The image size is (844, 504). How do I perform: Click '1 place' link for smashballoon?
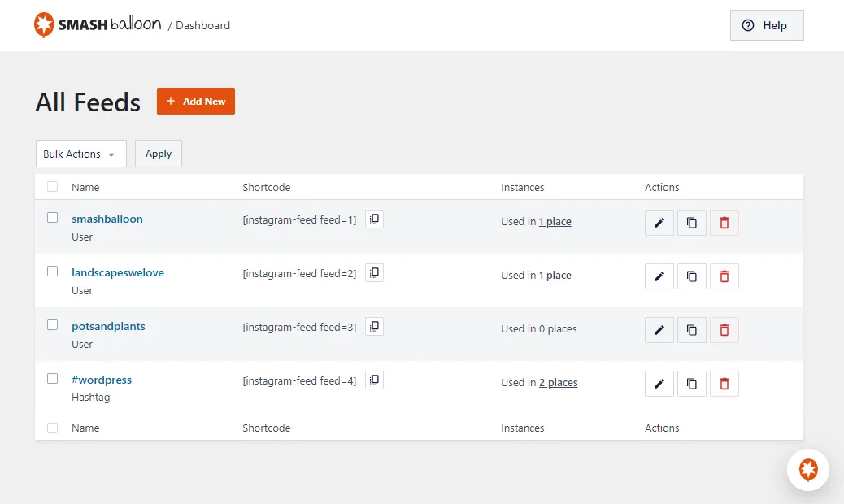click(555, 222)
